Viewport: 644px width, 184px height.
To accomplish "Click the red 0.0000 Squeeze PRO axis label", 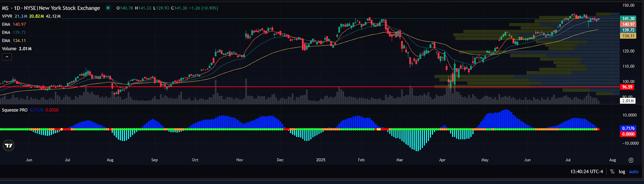I will [x=628, y=134].
